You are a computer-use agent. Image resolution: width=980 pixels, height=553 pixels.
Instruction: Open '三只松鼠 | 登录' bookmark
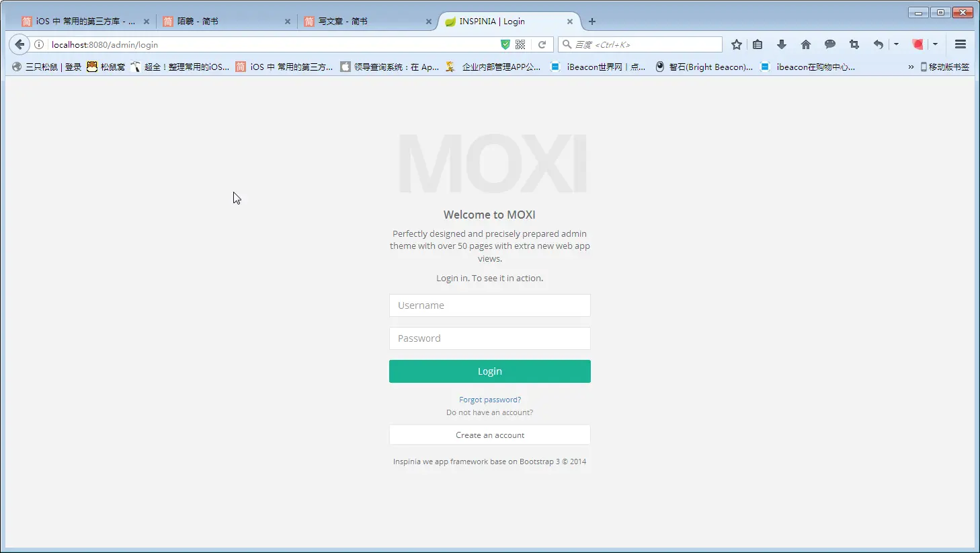pyautogui.click(x=46, y=67)
